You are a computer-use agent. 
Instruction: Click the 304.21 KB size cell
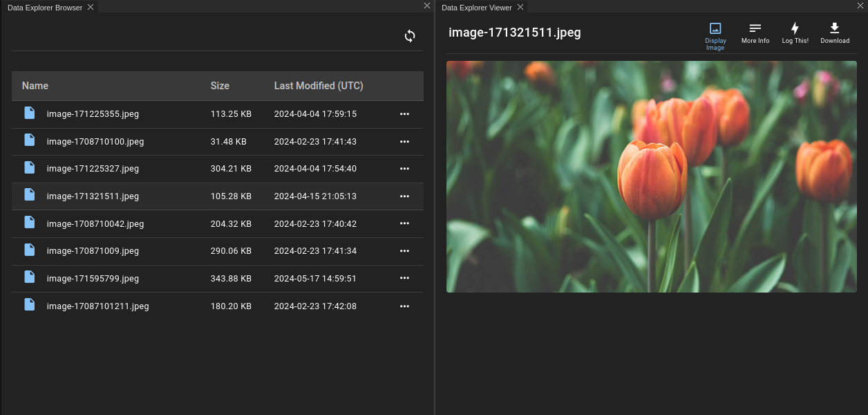(x=231, y=169)
